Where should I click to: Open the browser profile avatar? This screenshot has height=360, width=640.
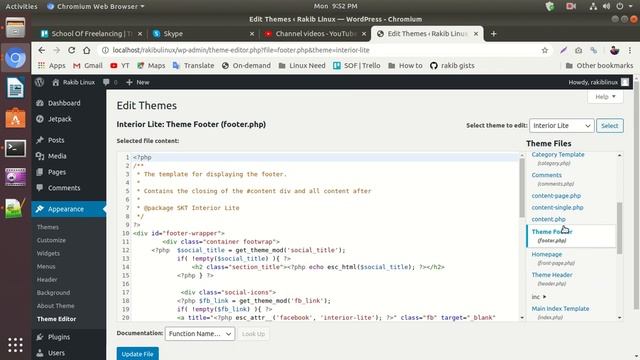[614, 50]
